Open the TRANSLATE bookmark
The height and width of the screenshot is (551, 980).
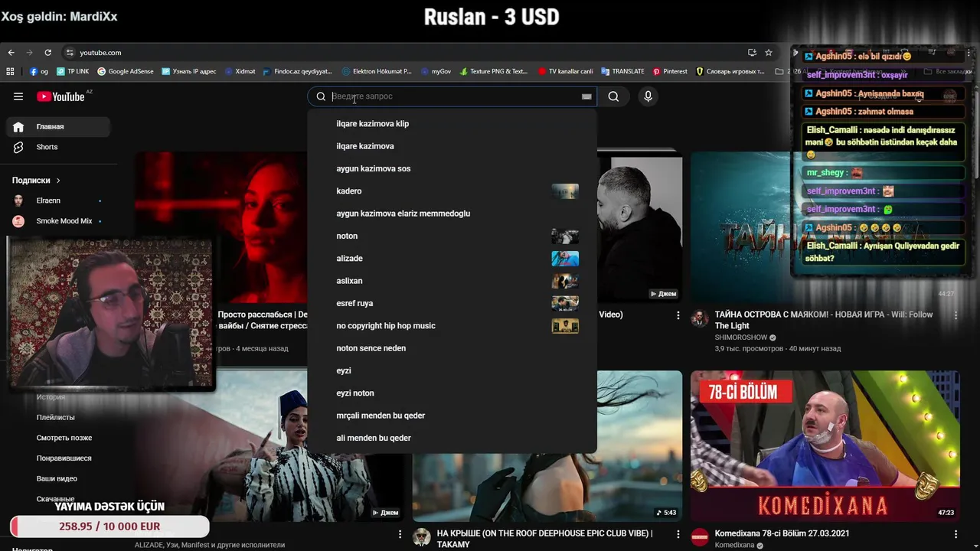point(622,71)
